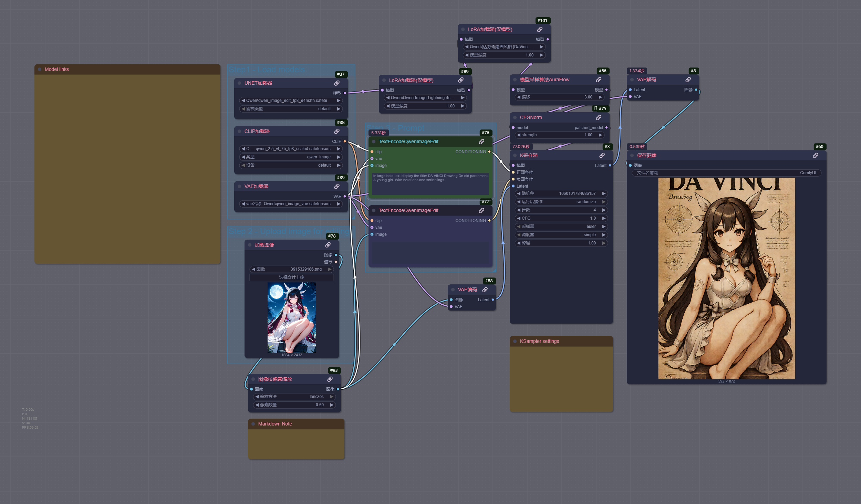Viewport: 861px width, 504px height.
Task: Click link icon on VAE解码 node
Action: tap(688, 80)
